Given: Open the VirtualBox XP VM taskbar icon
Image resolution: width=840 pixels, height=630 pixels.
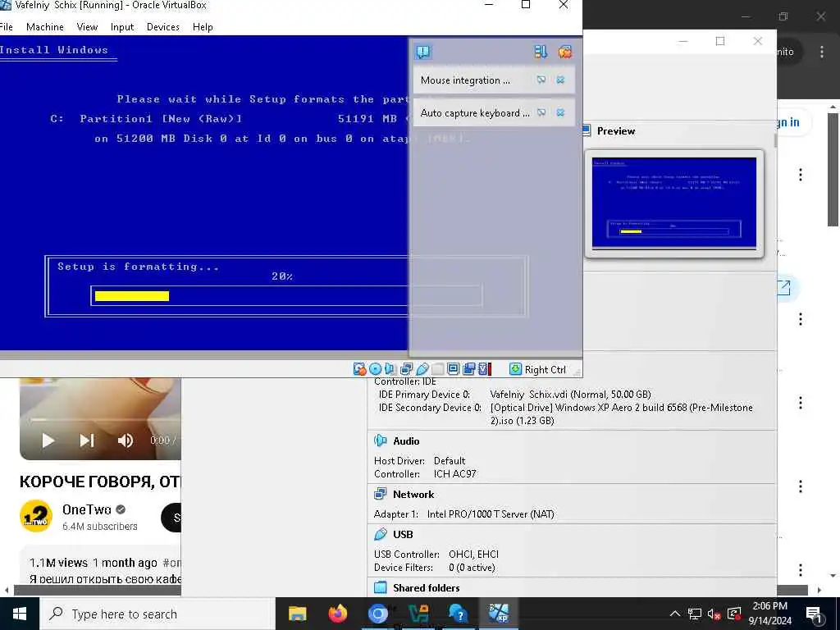Looking at the screenshot, I should coord(498,614).
